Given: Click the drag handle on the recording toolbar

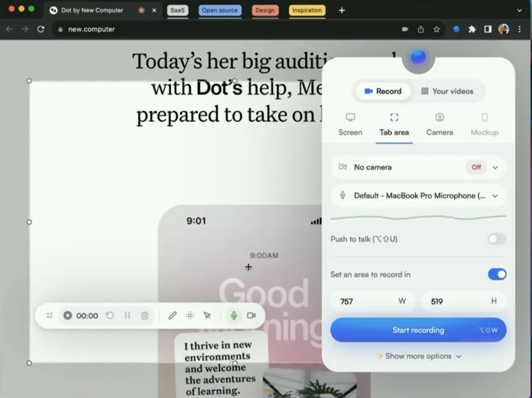Looking at the screenshot, I should [49, 315].
